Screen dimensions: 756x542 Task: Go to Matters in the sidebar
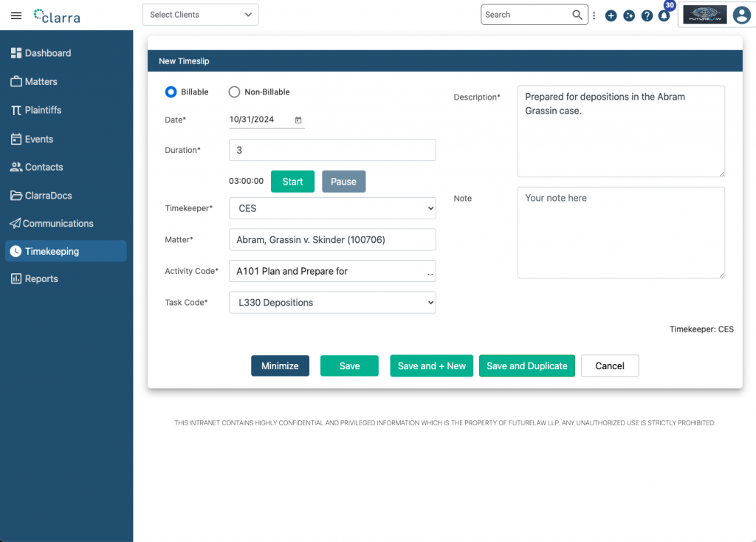tap(41, 82)
